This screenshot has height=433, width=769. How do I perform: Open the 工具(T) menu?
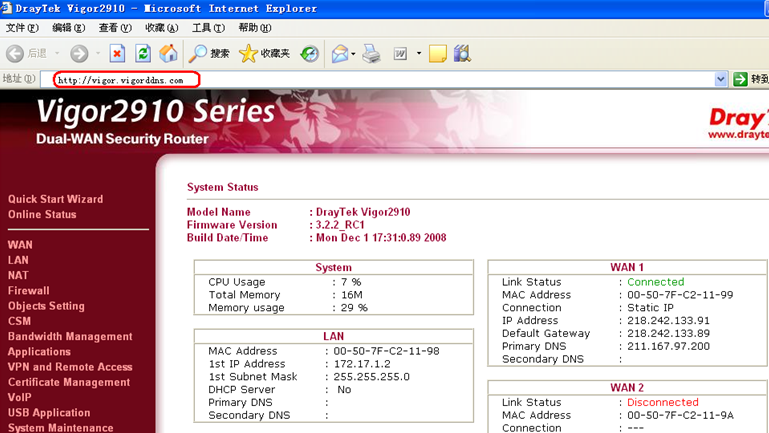coord(208,28)
